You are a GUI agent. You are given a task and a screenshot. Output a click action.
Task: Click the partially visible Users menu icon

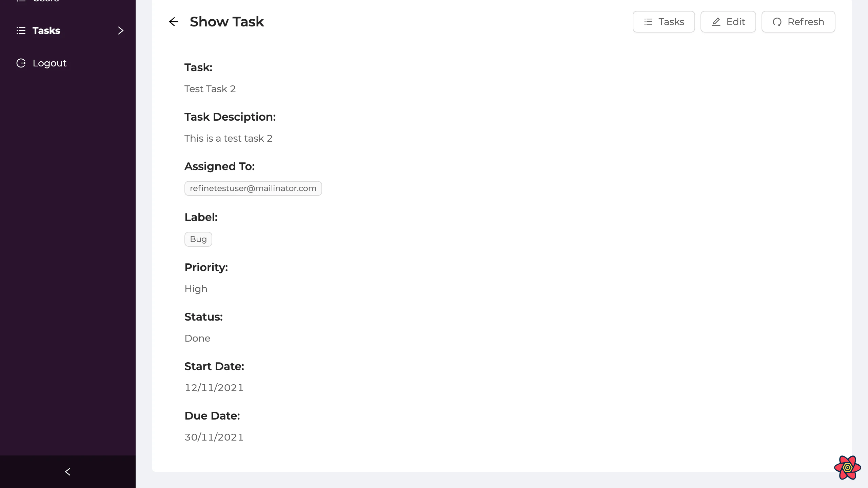coord(21,1)
